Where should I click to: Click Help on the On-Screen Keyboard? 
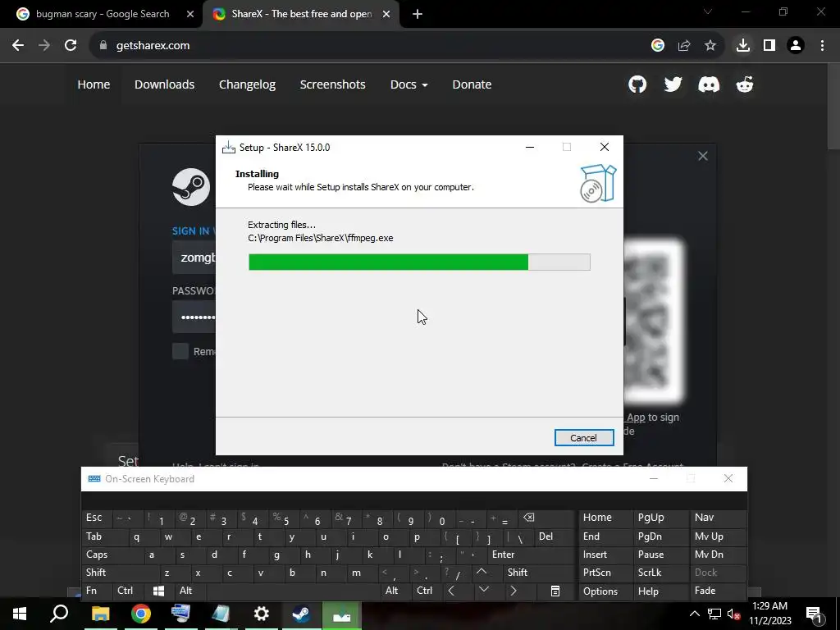[x=660, y=591]
